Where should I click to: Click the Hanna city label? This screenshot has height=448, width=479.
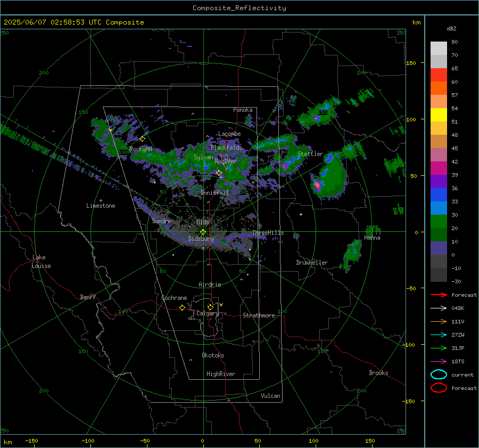372,238
